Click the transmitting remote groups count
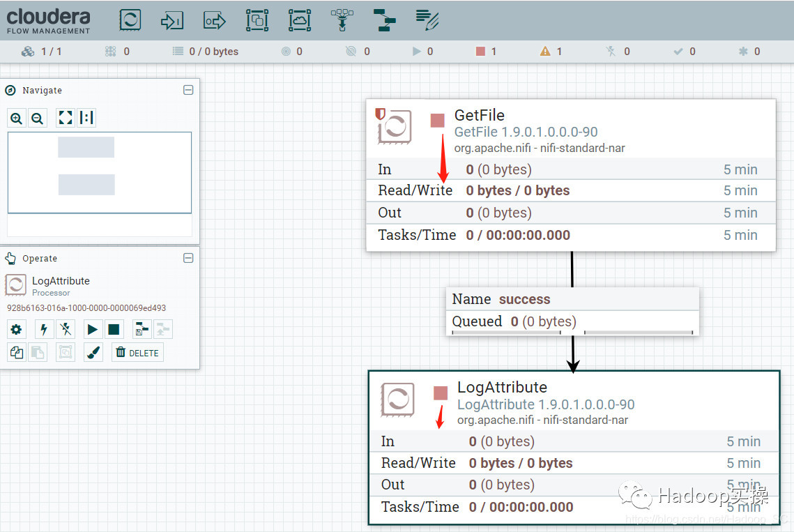 pyautogui.click(x=292, y=51)
